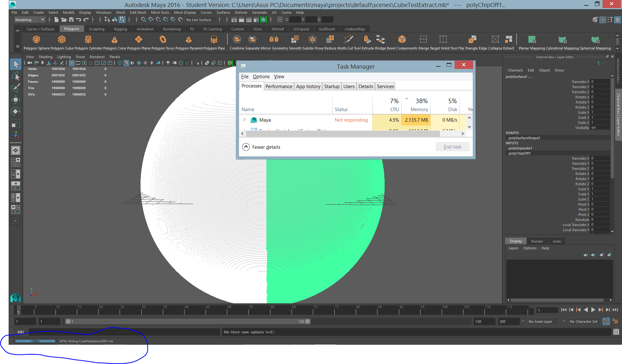Create a Polygon Sphere from shelf
The height and width of the screenshot is (364, 622).
pos(36,40)
